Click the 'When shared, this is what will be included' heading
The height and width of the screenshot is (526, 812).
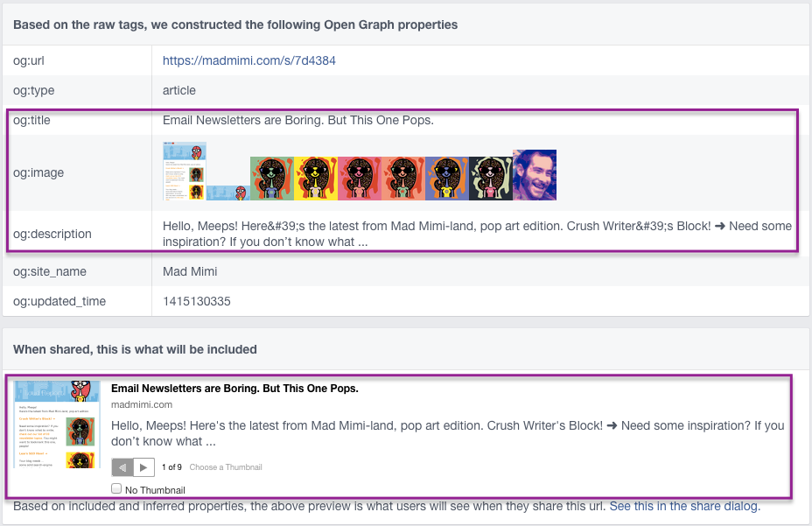pyautogui.click(x=135, y=349)
